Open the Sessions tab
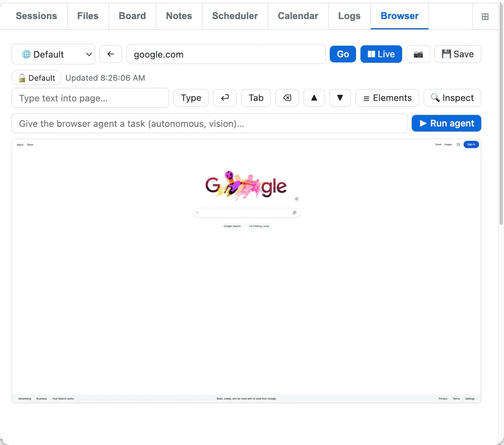 (x=36, y=16)
